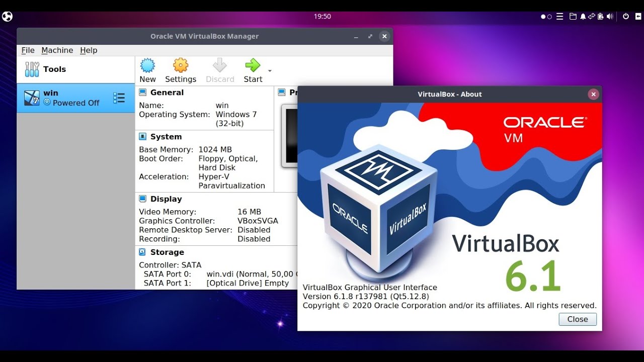Click the volume speaker icon
The height and width of the screenshot is (362, 644).
(610, 17)
